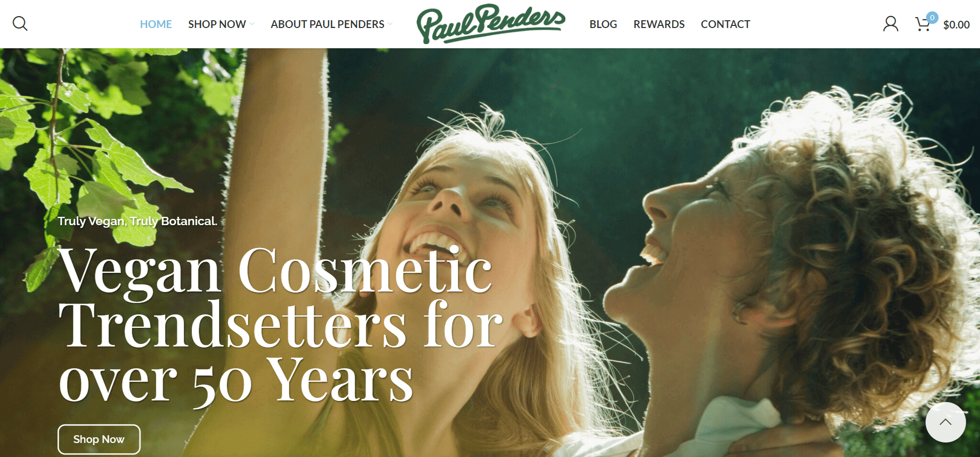The image size is (980, 457).
Task: Open the search magnifier icon
Action: [x=20, y=24]
